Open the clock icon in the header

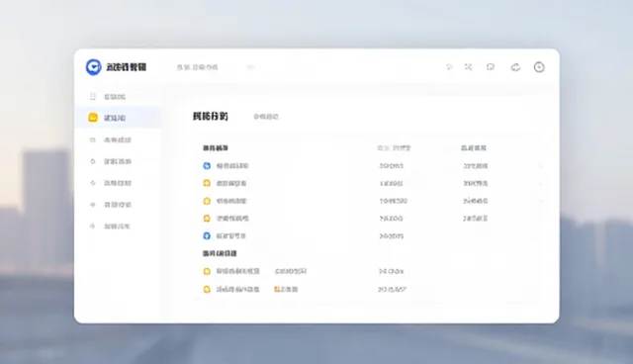pos(539,67)
